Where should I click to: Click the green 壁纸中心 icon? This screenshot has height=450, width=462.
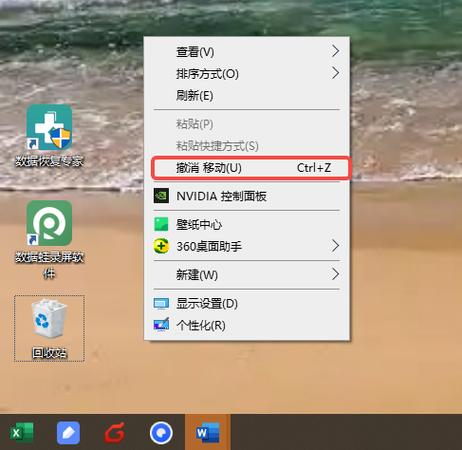pos(161,224)
